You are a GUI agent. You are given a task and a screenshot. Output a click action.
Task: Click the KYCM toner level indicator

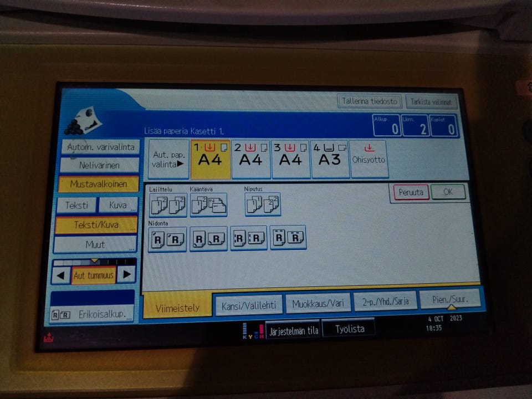tap(253, 331)
